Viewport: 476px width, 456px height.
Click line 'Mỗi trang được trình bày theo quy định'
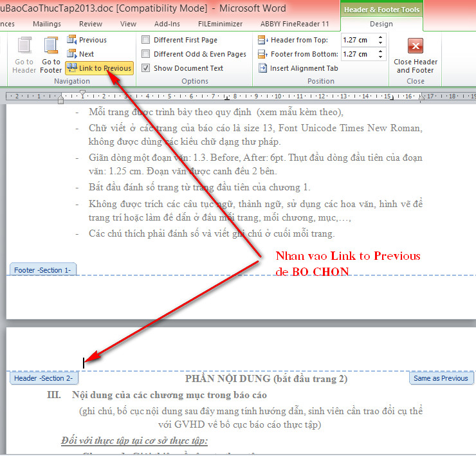(x=216, y=112)
